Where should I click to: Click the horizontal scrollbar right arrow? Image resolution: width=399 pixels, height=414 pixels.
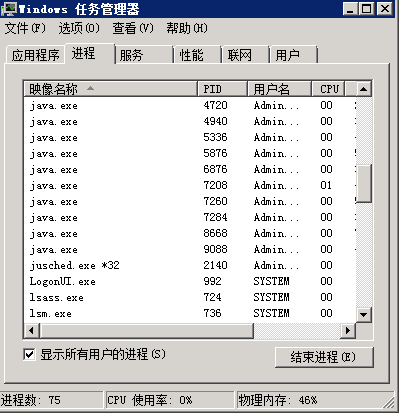click(x=348, y=331)
